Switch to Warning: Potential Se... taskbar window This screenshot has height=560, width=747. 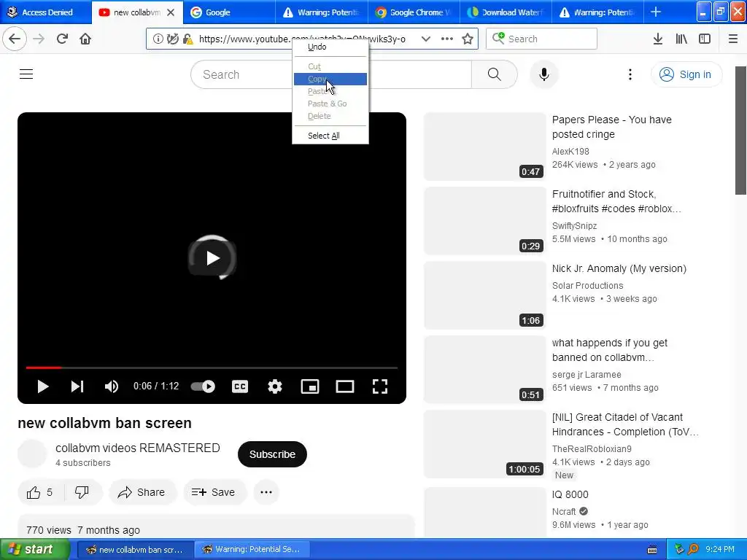point(252,550)
